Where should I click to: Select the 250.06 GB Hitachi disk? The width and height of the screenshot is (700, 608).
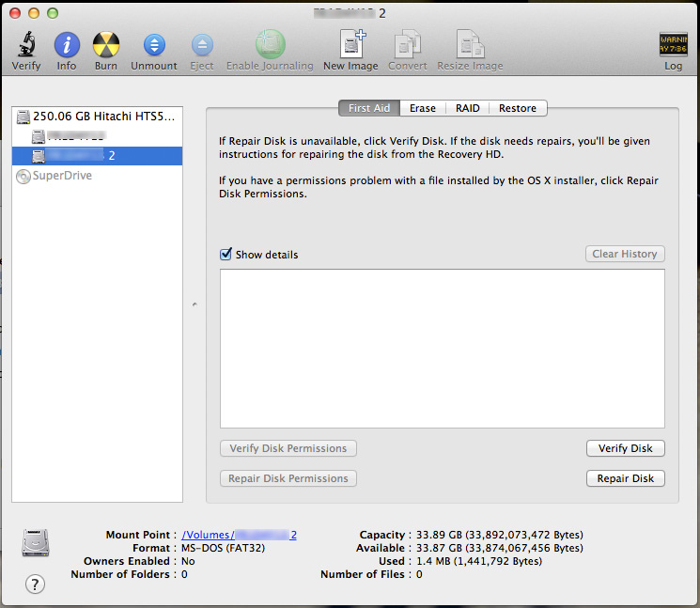click(97, 117)
